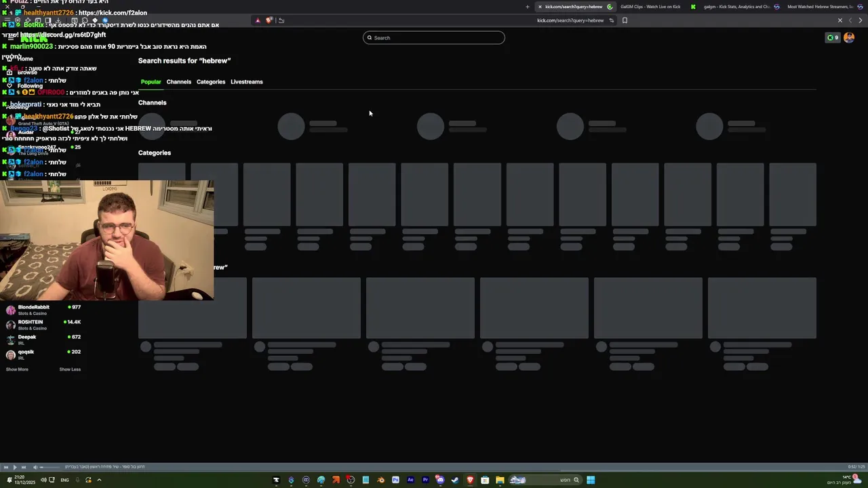Open Photoshop from the taskbar

point(395,480)
